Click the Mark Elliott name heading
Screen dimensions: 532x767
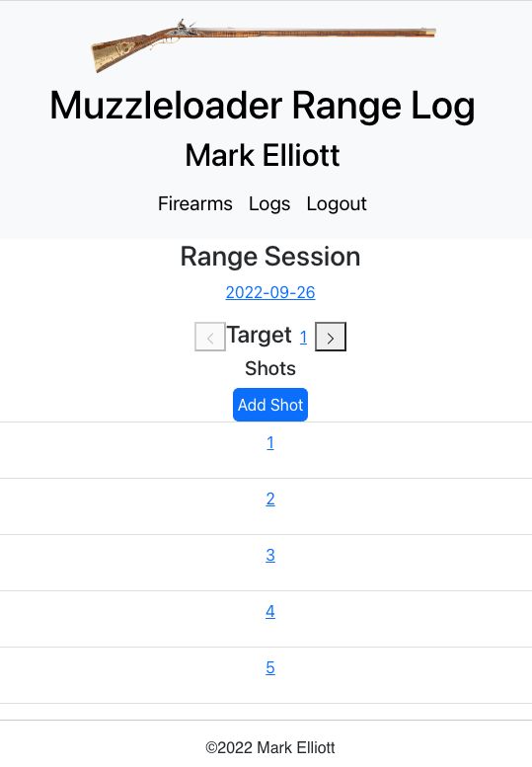point(263,156)
